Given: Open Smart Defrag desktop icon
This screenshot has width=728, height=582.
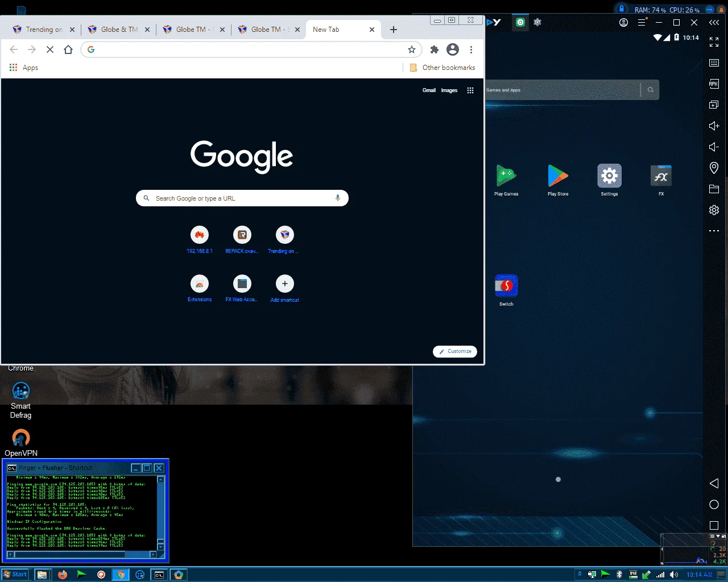Looking at the screenshot, I should coord(21,400).
